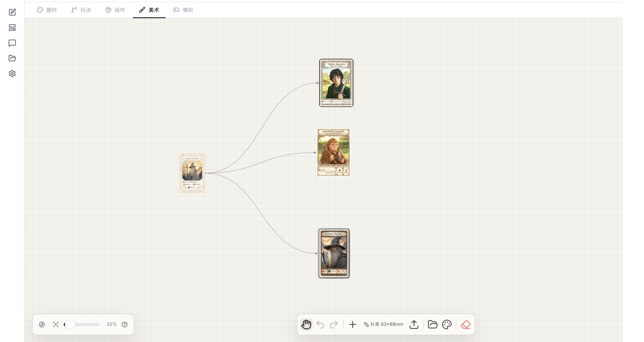This screenshot has width=644, height=342.
Task: Open the color palette icon
Action: [x=447, y=324]
